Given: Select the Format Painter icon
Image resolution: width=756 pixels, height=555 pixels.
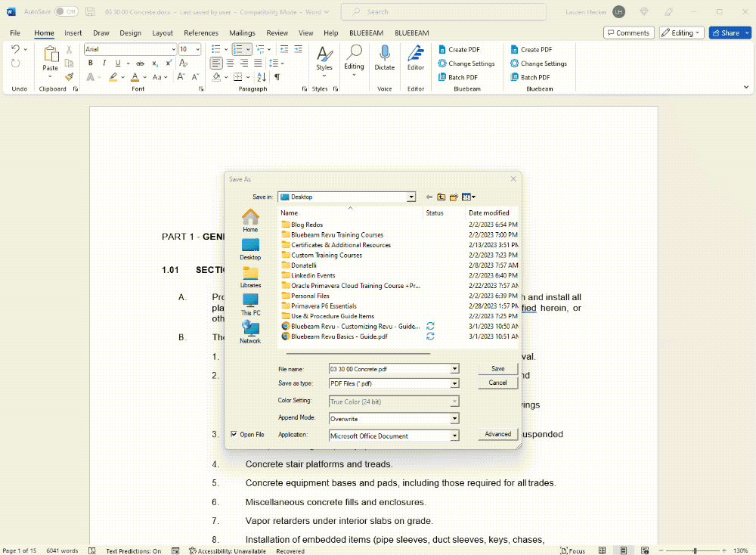Looking at the screenshot, I should coord(69,76).
